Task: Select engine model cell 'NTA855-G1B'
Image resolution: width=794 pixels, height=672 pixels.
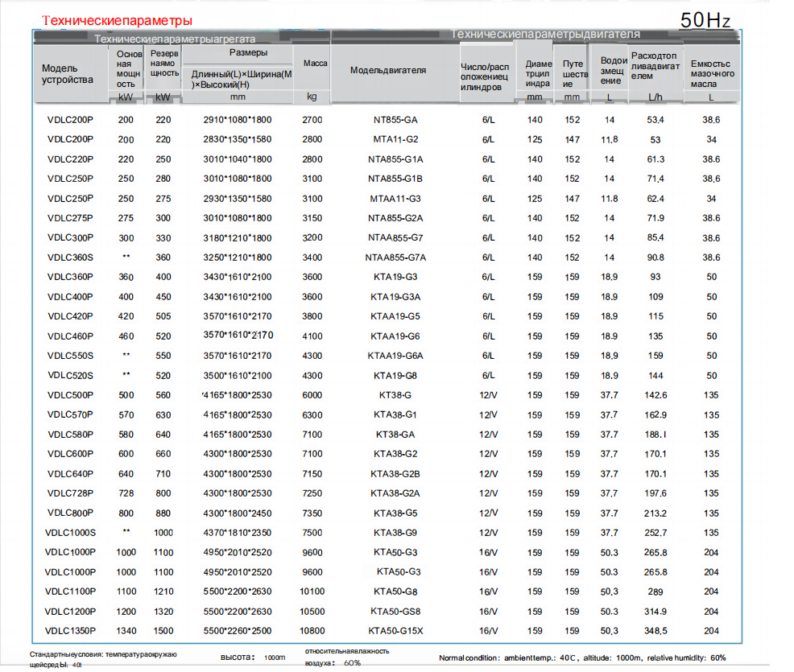Action: point(395,179)
